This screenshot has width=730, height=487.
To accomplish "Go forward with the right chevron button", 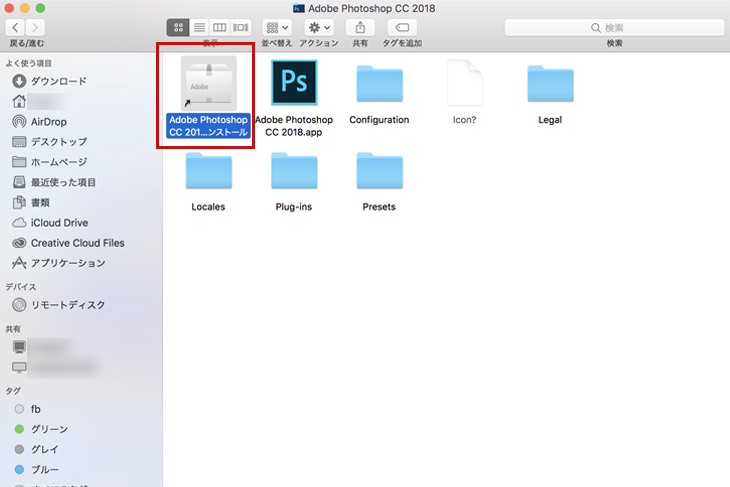I will 35,27.
